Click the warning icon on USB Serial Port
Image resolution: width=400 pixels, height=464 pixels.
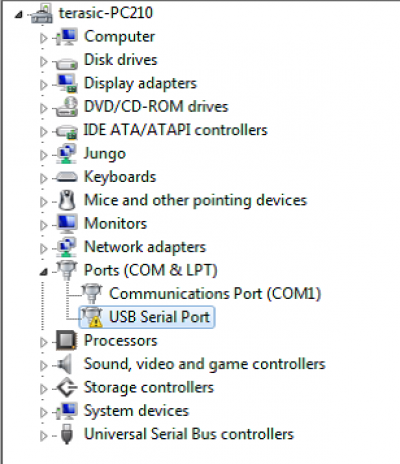tap(95, 321)
